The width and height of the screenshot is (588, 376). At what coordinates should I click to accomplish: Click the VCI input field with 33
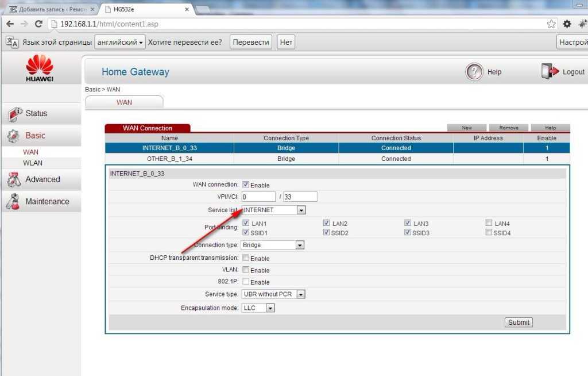[300, 197]
